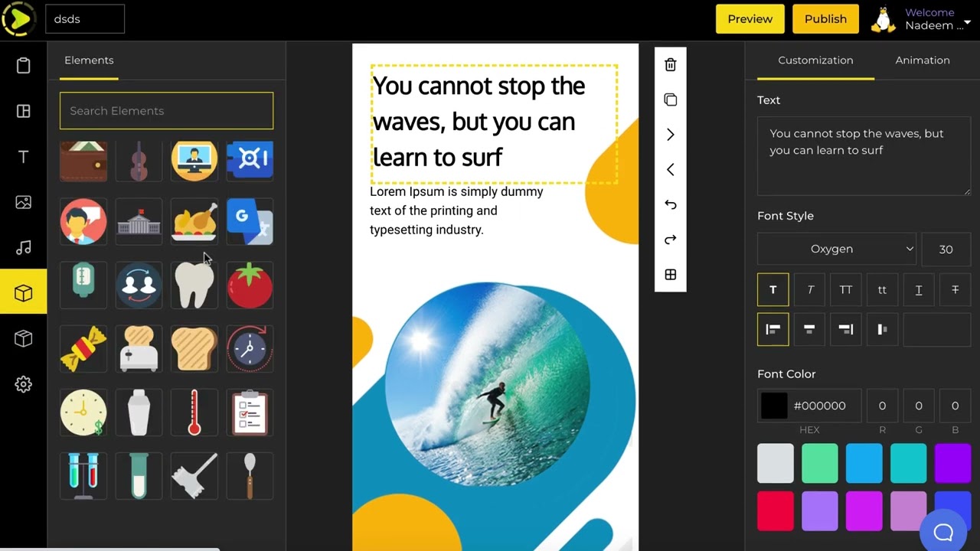The height and width of the screenshot is (551, 980).
Task: Switch to the Animation tab
Action: pyautogui.click(x=922, y=60)
